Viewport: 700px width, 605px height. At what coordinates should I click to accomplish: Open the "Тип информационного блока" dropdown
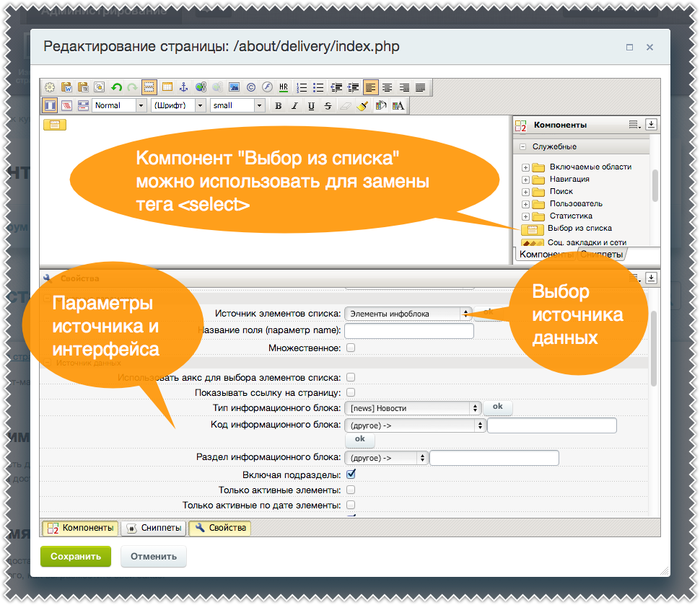tap(413, 408)
